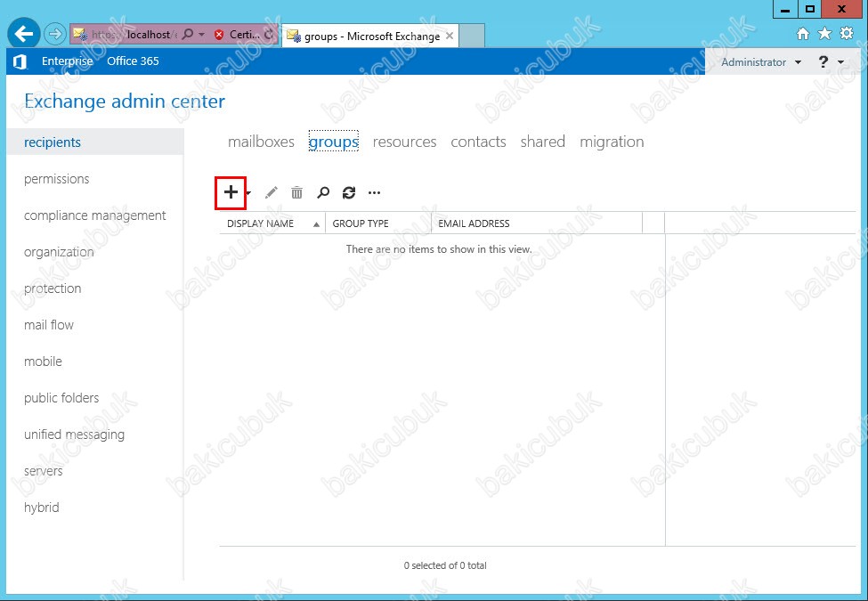Viewport: 868px width, 601px height.
Task: Open servers in the left navigation
Action: (44, 471)
